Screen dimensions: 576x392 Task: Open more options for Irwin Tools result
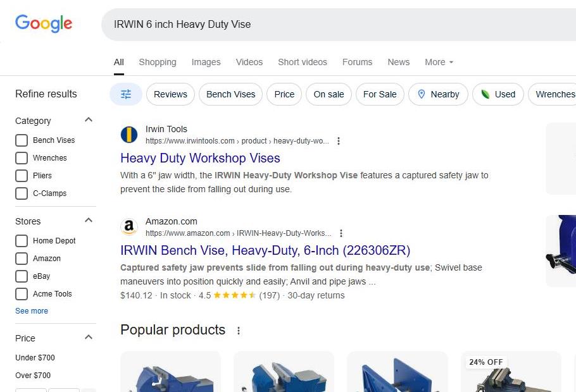click(x=339, y=141)
